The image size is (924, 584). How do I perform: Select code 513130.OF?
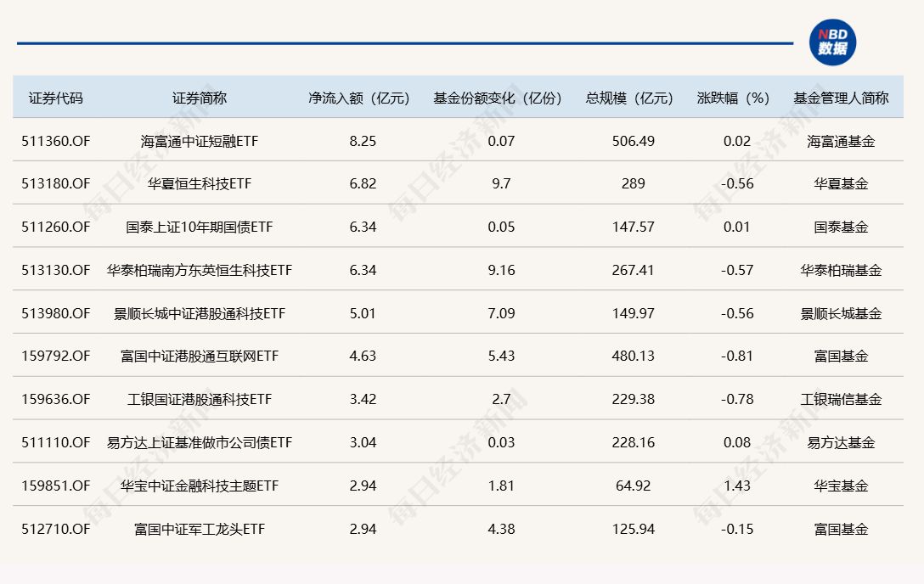click(56, 270)
